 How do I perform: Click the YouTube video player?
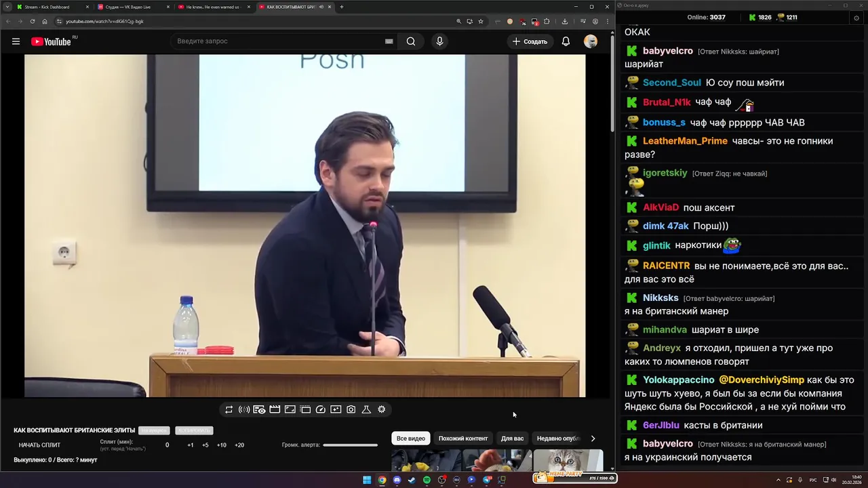point(305,226)
